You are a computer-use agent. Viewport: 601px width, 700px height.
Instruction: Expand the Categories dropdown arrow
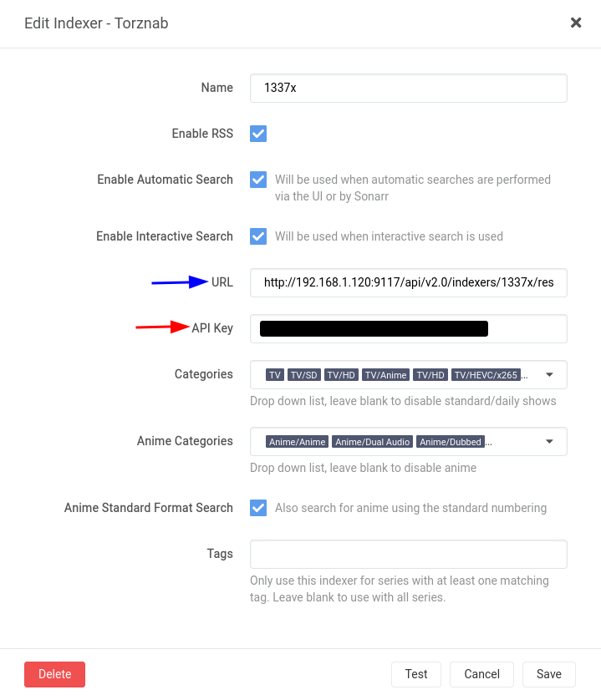(x=549, y=374)
